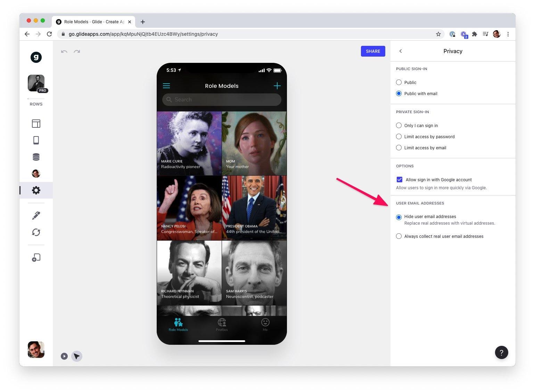Click the pencil edit icon in sidebar
This screenshot has width=535, height=392.
click(x=36, y=215)
